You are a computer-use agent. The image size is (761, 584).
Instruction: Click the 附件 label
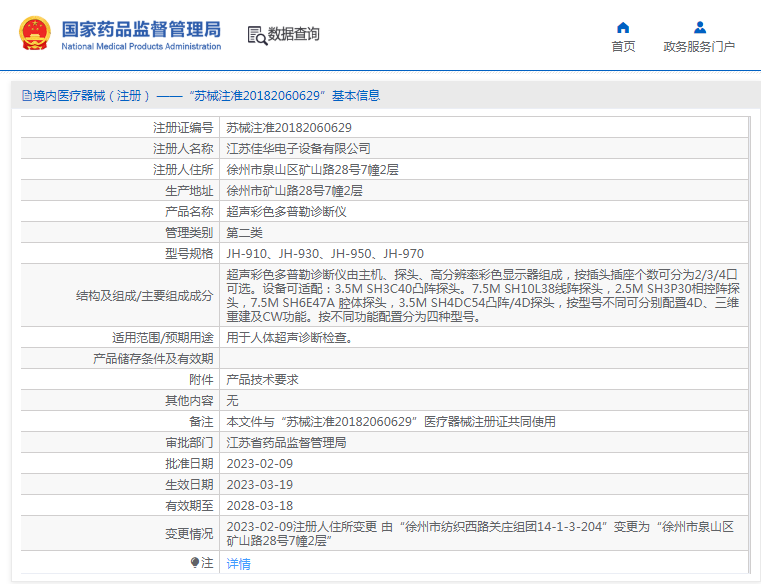tap(201, 380)
